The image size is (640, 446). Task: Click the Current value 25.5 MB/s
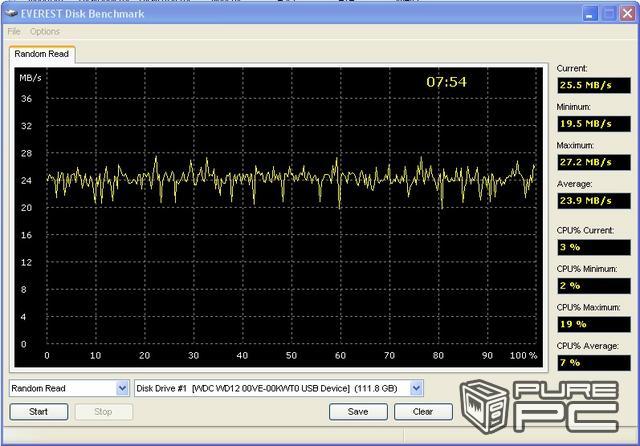point(593,85)
